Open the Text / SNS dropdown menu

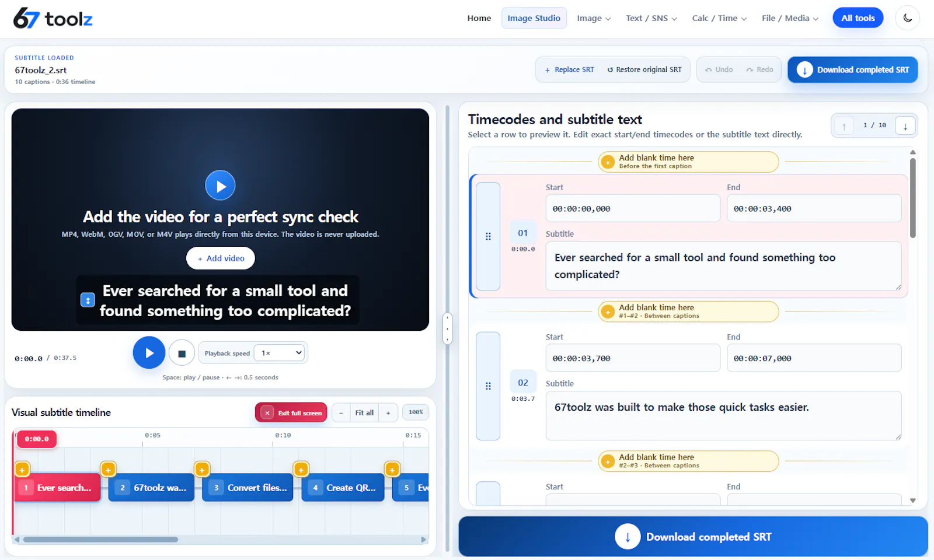coord(651,18)
